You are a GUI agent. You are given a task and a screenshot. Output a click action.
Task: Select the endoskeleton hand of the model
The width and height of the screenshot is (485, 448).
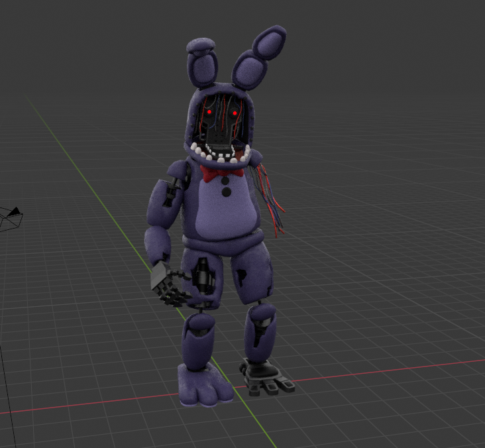coord(170,284)
